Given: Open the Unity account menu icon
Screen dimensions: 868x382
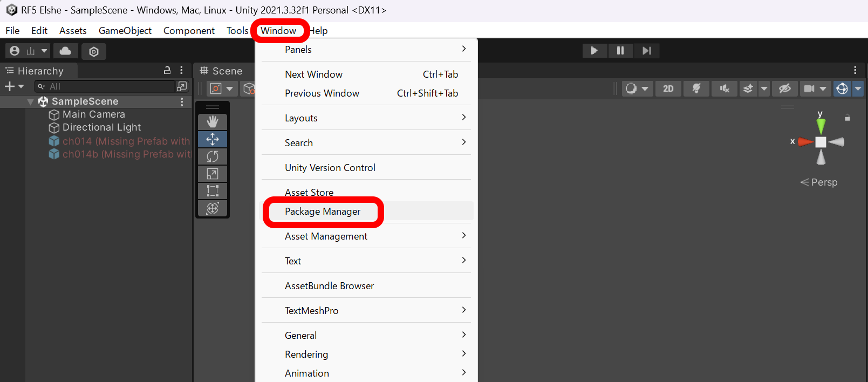Looking at the screenshot, I should pyautogui.click(x=15, y=51).
